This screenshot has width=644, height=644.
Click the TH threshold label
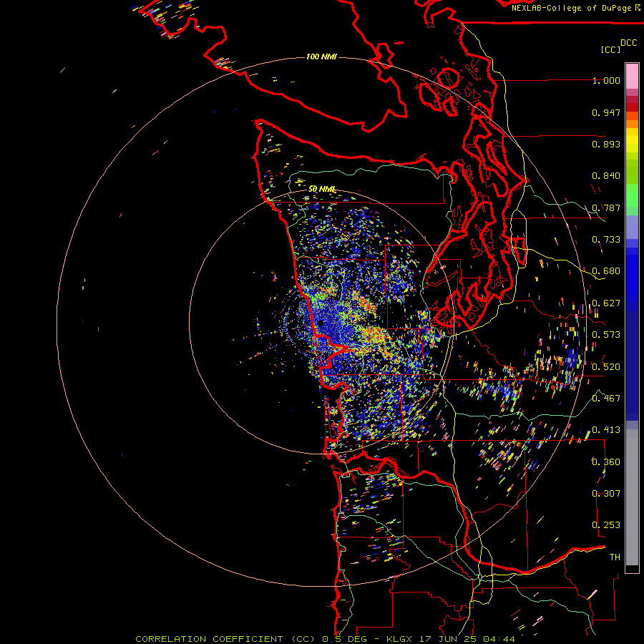[615, 557]
